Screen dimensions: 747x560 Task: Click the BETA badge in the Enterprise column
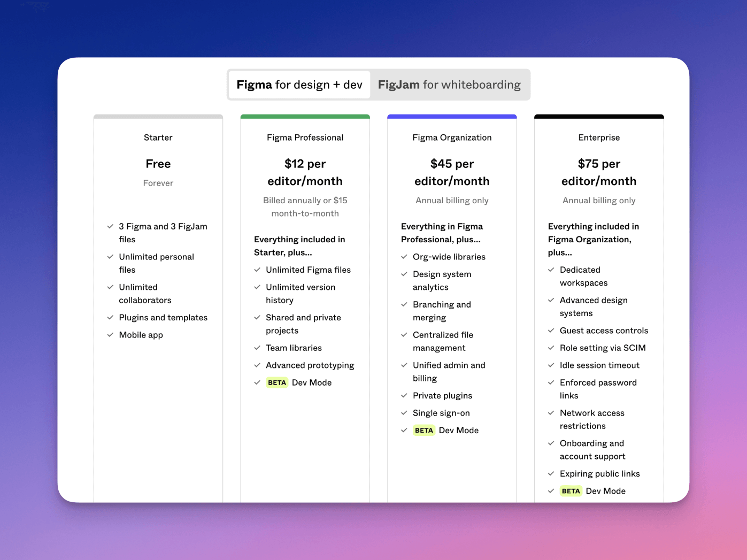(571, 490)
